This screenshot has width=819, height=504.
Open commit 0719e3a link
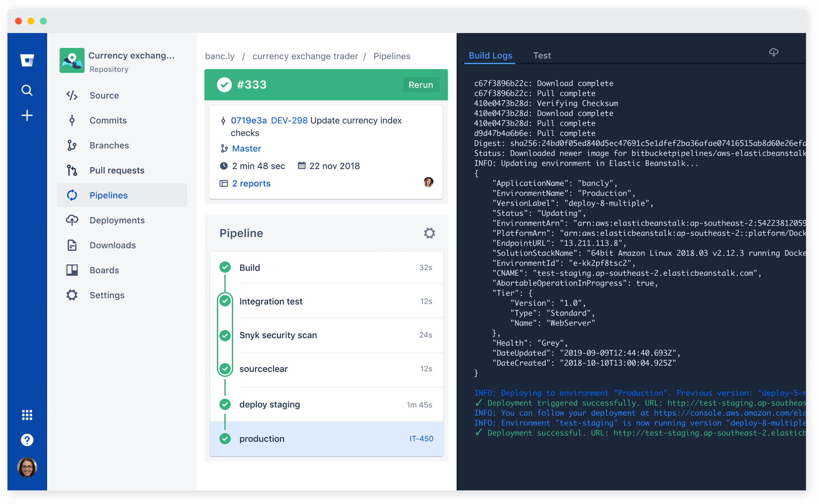248,121
